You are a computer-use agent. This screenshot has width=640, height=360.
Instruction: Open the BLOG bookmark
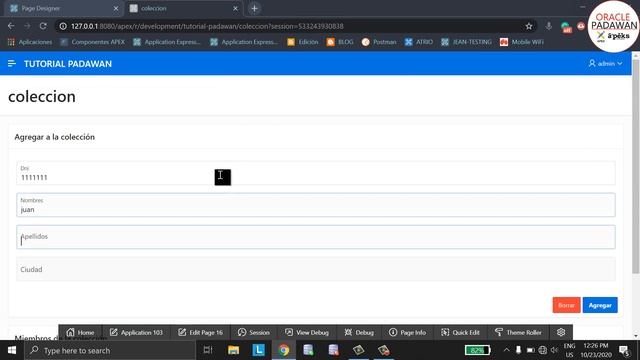pyautogui.click(x=340, y=42)
